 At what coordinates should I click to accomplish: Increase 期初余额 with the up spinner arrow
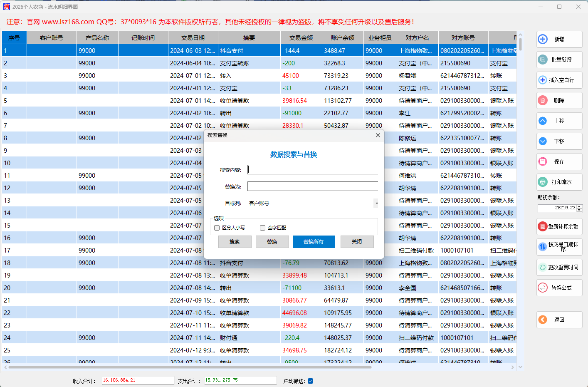click(x=579, y=206)
